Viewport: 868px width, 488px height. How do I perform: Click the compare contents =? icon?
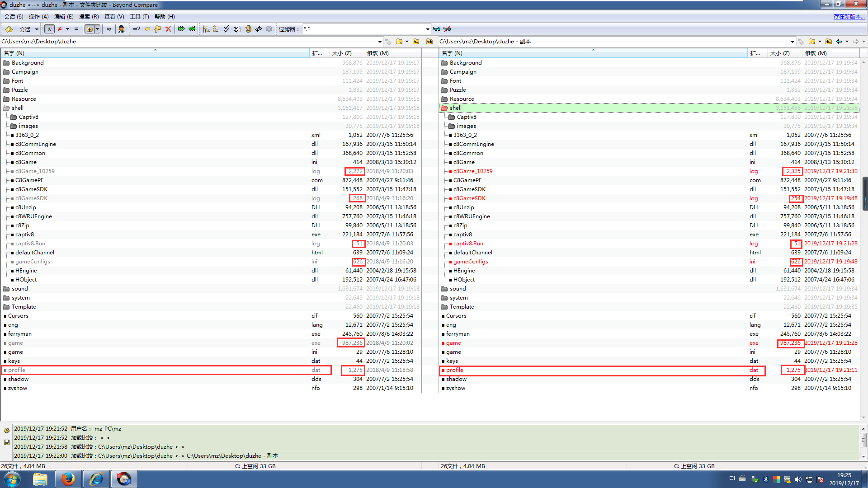pos(137,29)
